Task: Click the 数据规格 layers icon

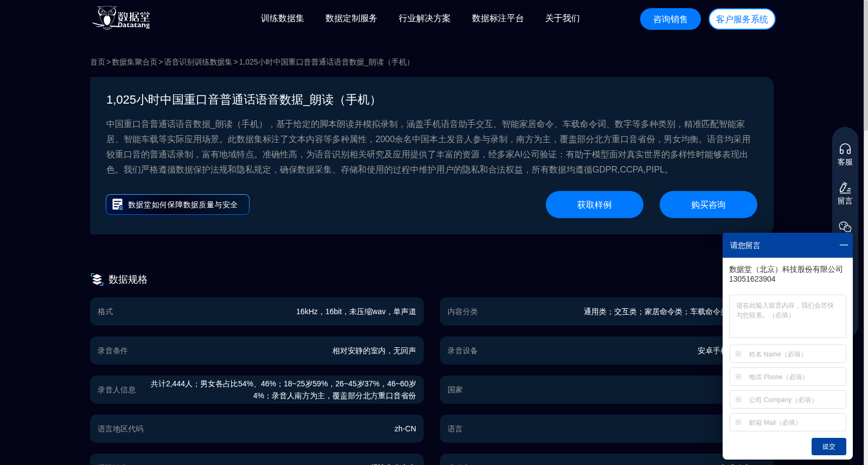Action: (97, 279)
